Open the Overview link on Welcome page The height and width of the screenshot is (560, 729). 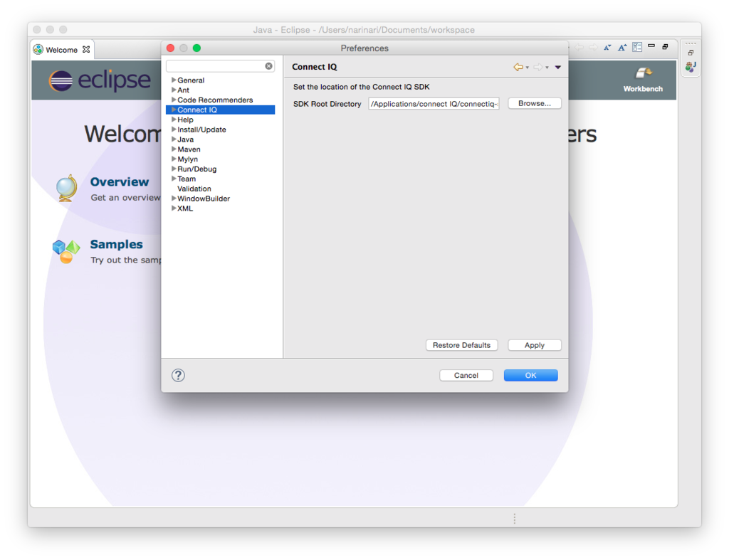(x=120, y=181)
